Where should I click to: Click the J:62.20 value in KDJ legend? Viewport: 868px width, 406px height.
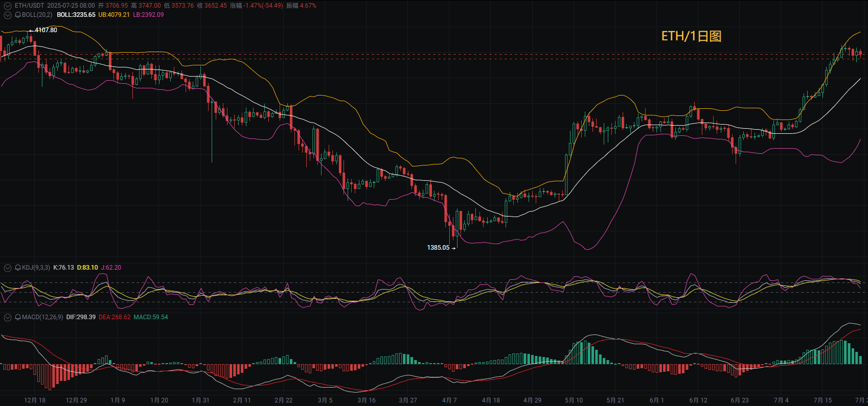click(111, 268)
